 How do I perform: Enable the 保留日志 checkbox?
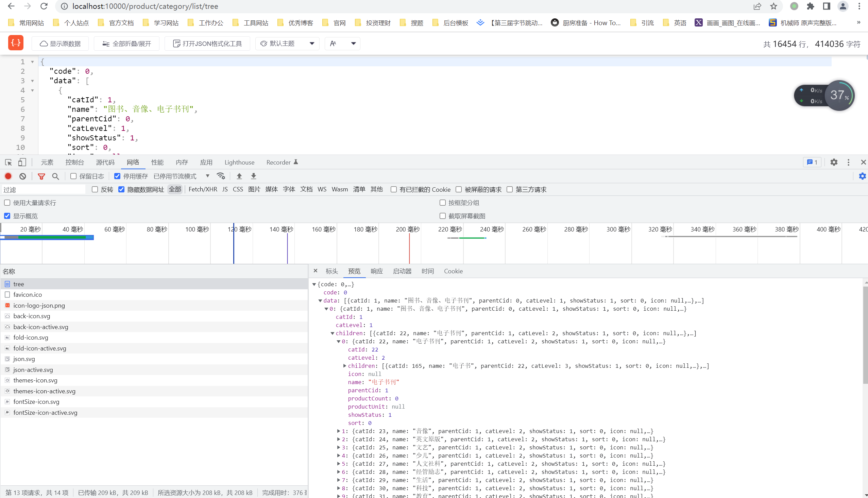[73, 176]
